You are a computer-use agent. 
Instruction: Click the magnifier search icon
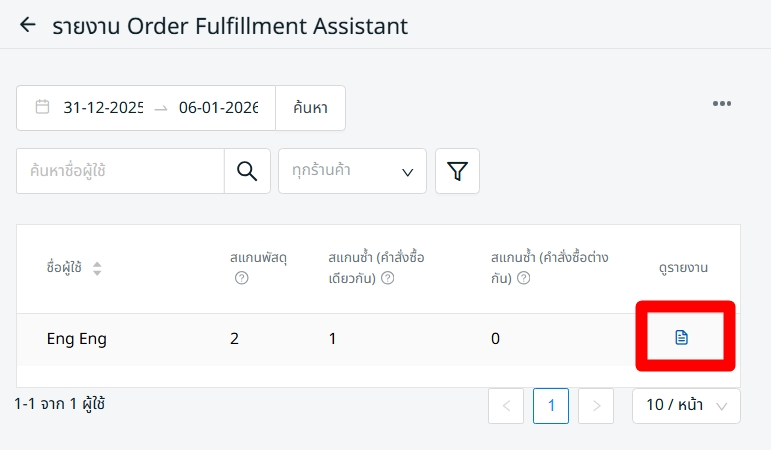[247, 171]
